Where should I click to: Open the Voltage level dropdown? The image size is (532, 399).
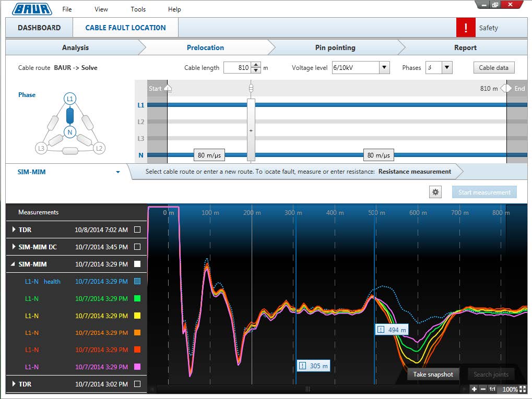[384, 67]
